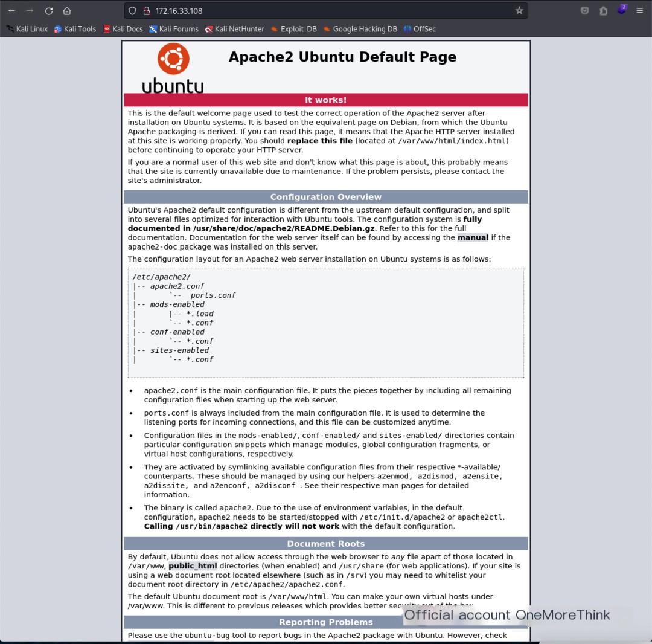Open the Exploit-DB bookmark
The image size is (652, 644).
293,29
